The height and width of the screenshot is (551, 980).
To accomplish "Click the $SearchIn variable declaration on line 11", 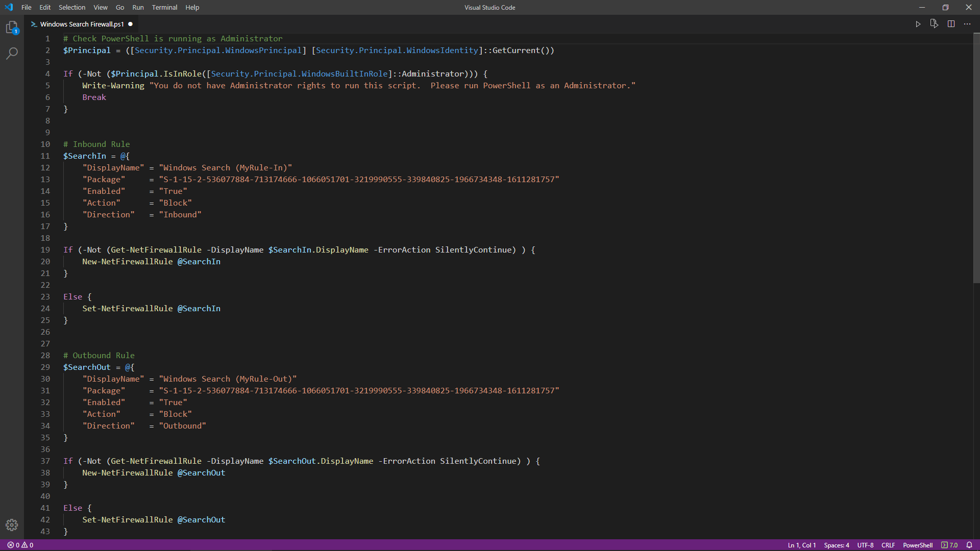I will 85,156.
